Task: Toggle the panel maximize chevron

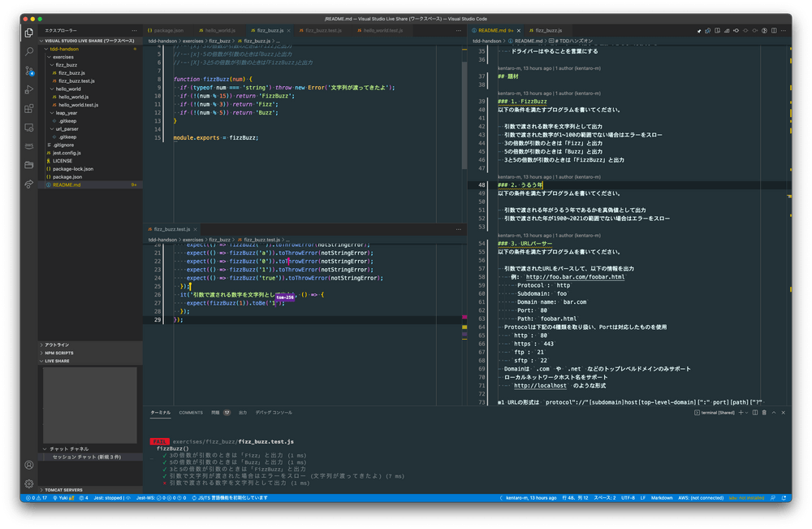Action: point(774,412)
